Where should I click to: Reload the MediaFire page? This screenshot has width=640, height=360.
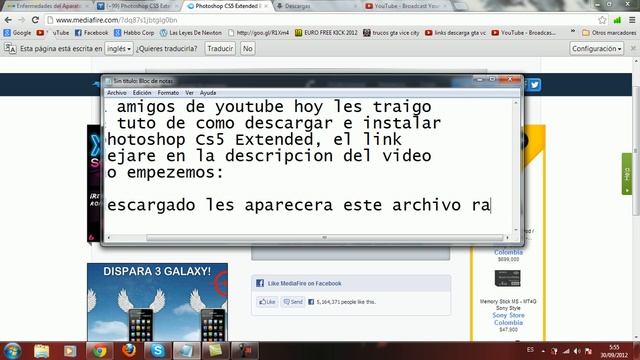[35, 20]
